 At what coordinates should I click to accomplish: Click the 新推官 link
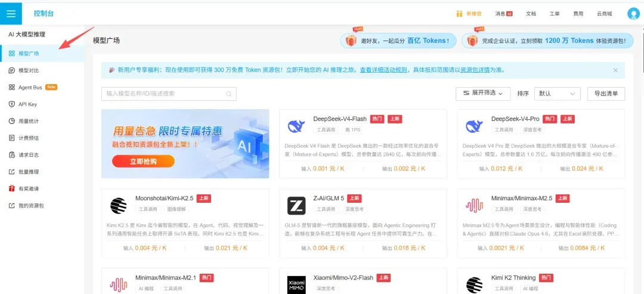click(473, 14)
